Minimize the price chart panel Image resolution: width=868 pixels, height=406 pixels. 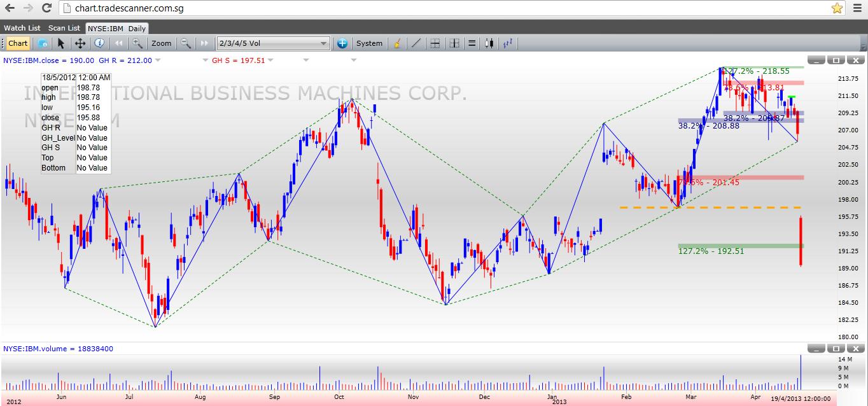[x=817, y=60]
